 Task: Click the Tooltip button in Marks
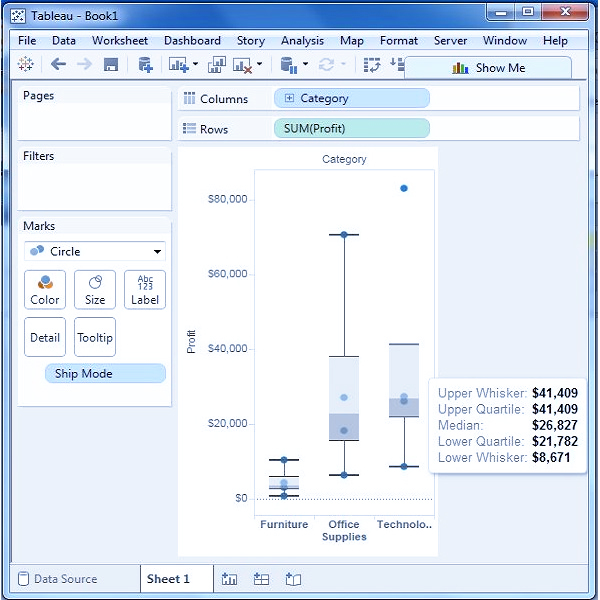click(x=95, y=337)
